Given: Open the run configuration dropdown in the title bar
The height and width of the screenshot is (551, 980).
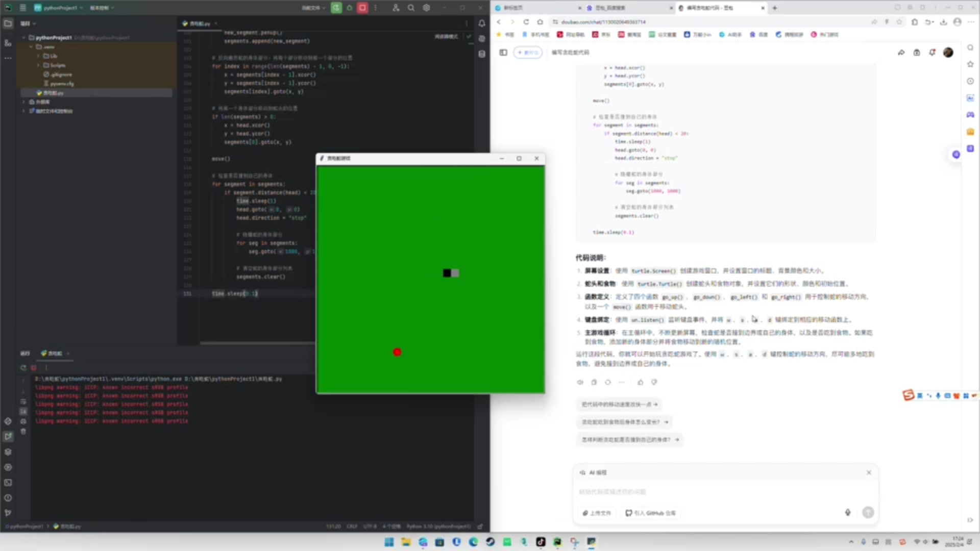Looking at the screenshot, I should [313, 8].
